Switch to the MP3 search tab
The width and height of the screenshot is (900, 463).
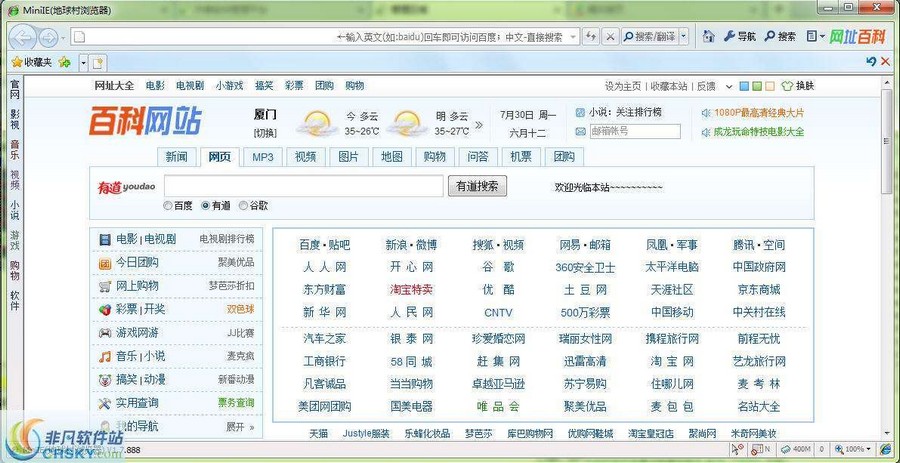(263, 157)
